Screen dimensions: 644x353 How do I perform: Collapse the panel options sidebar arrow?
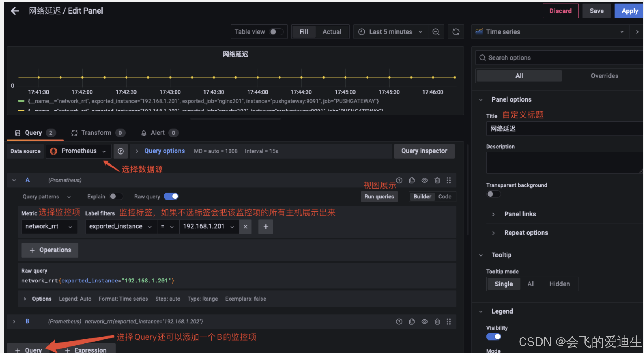pos(637,32)
